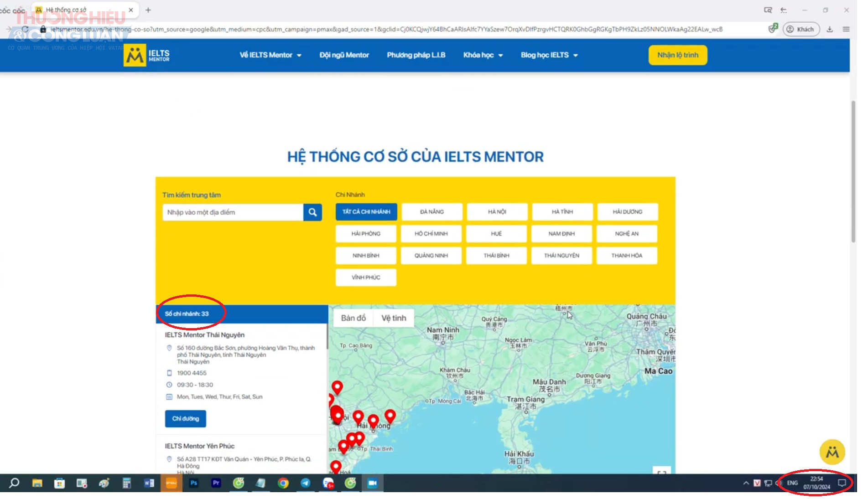
Task: Open the browser hamburger menu
Action: click(x=846, y=29)
